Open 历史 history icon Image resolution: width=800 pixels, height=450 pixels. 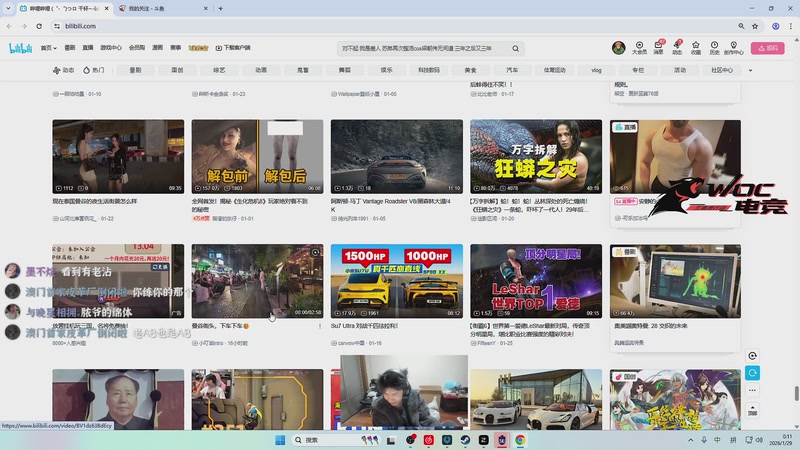click(x=714, y=48)
